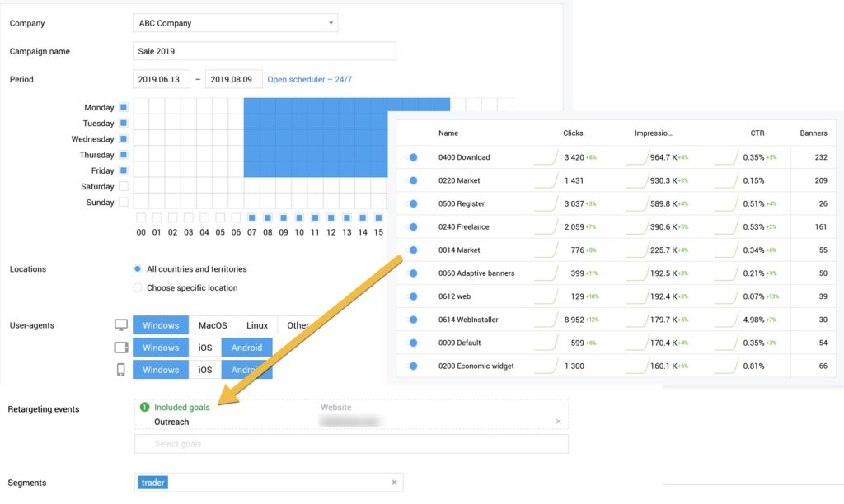Click the clicks sparkline for 0614 WebInstaller
This screenshot has width=844, height=504.
[x=546, y=319]
